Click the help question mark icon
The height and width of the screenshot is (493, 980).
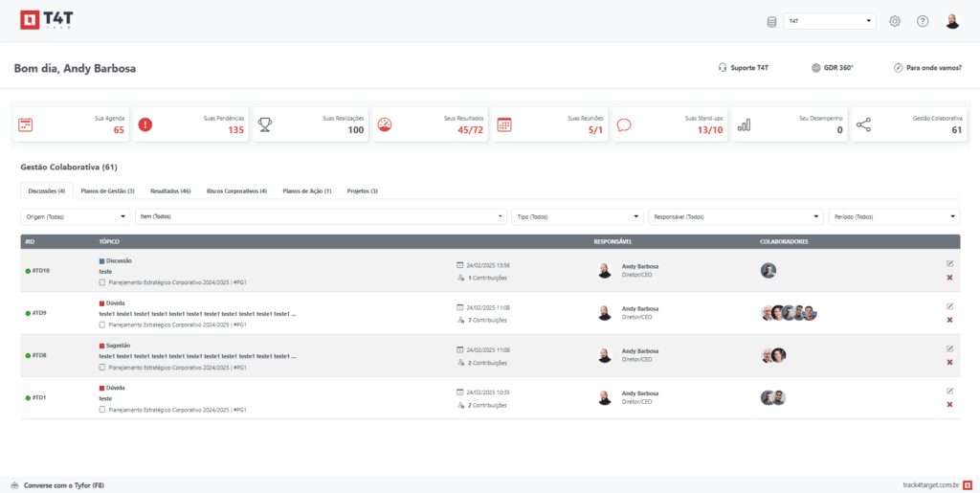point(923,21)
